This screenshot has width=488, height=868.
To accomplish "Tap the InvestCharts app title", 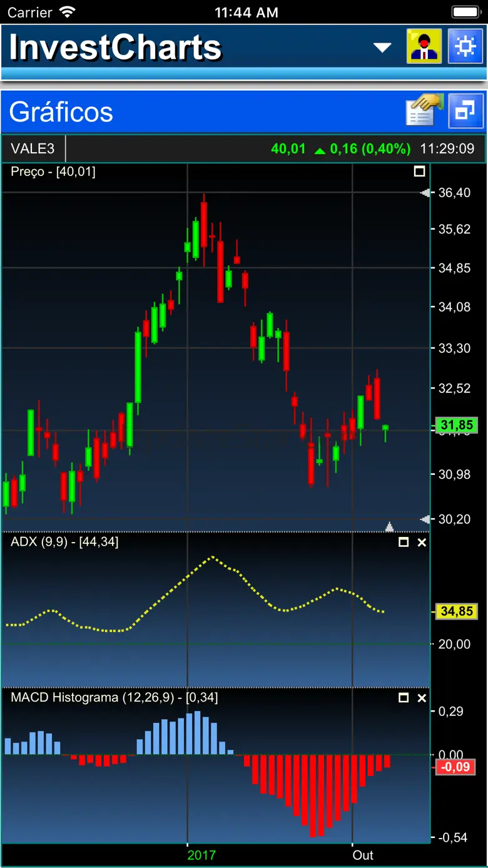I will point(115,48).
